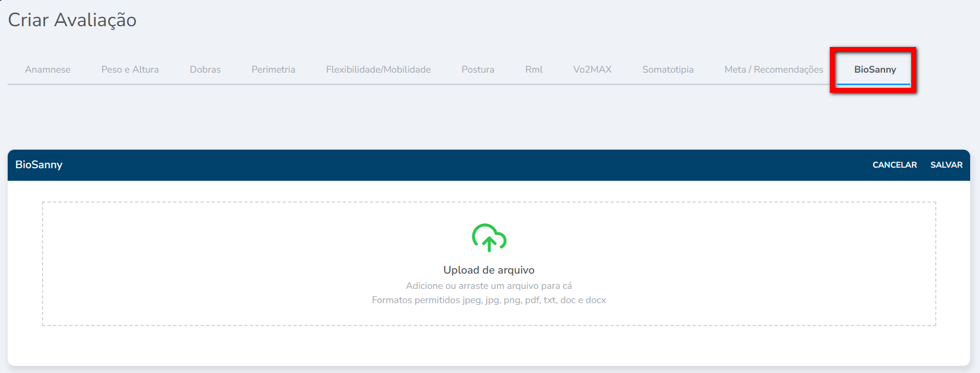
Task: Go to the Perimetria tab
Action: 273,69
